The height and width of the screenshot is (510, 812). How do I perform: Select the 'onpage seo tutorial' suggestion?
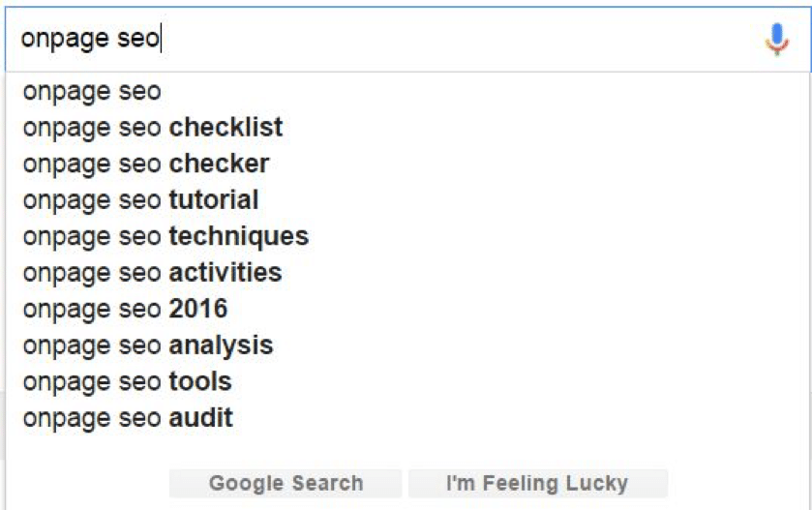[407, 200]
